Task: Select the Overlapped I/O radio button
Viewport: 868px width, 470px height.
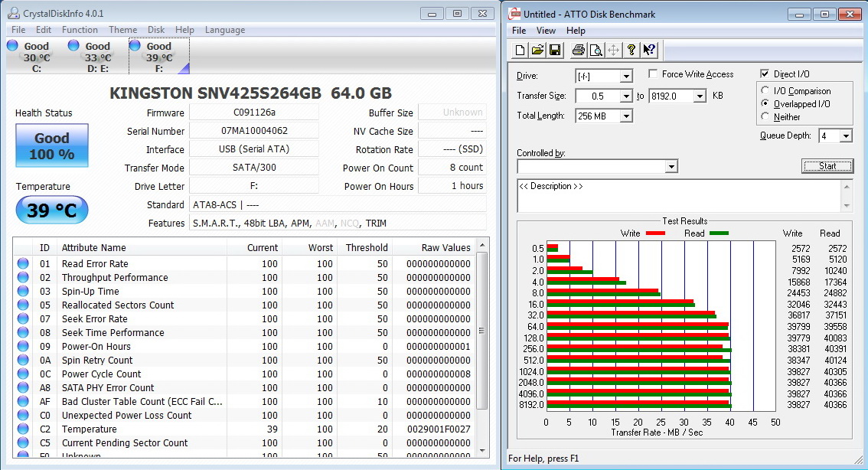Action: 765,103
